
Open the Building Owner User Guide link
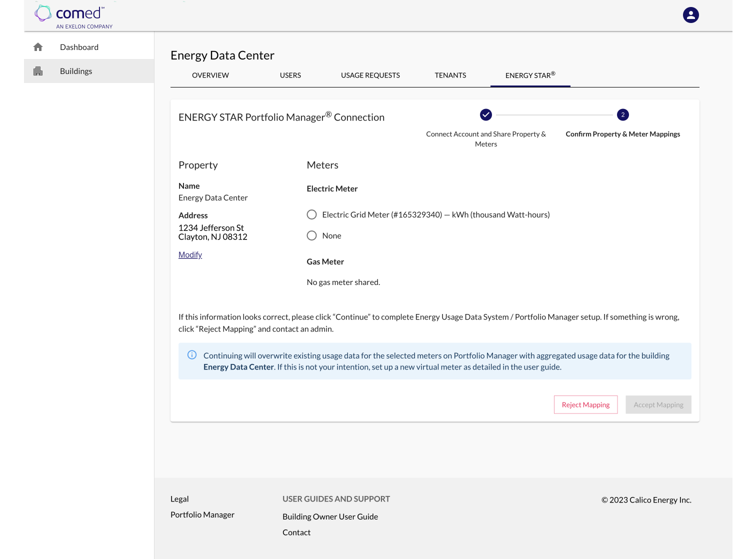pyautogui.click(x=330, y=516)
